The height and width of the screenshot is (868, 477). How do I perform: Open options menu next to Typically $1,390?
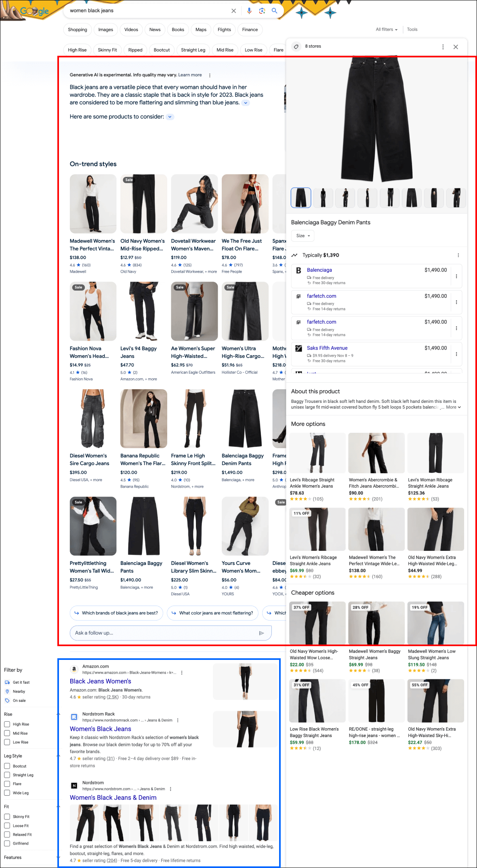[458, 255]
